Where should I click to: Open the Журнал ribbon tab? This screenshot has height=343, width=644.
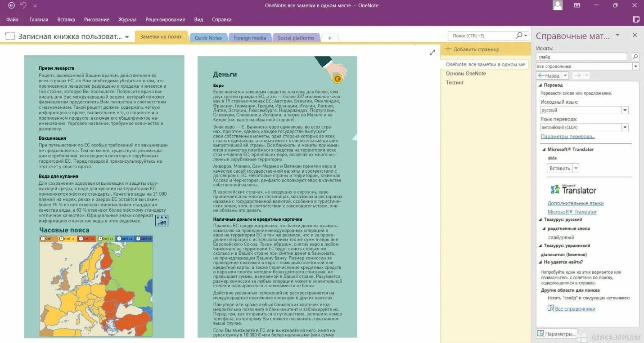click(x=127, y=19)
